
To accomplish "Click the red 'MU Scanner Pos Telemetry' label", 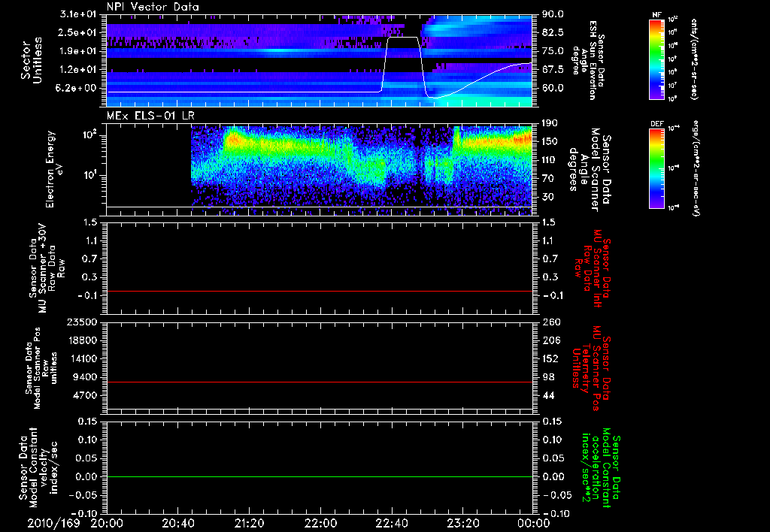I will (x=593, y=368).
